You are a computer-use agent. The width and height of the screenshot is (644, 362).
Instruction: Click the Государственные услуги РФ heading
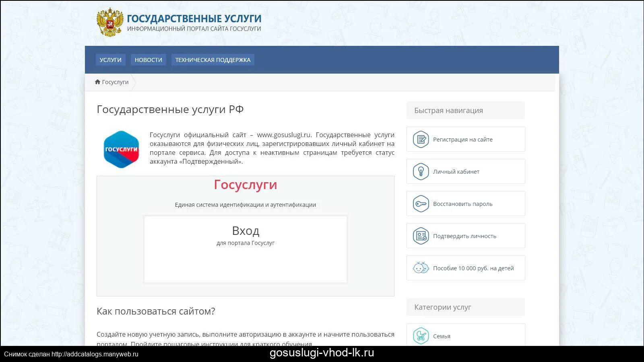170,109
